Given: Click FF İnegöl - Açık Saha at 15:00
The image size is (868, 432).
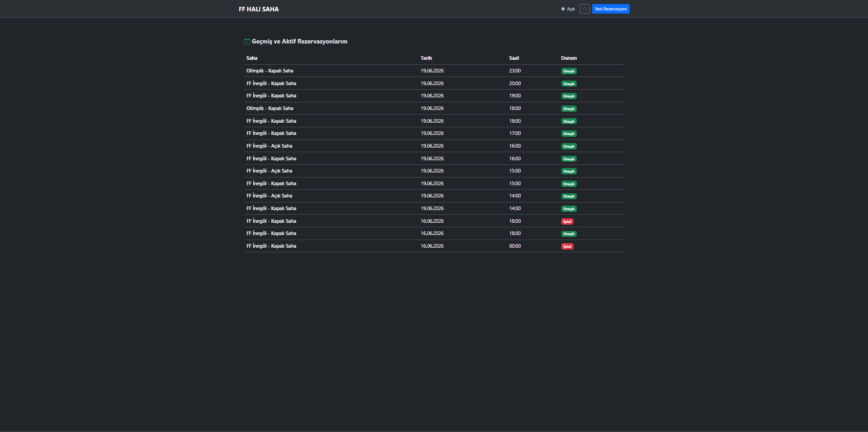Looking at the screenshot, I should point(269,171).
